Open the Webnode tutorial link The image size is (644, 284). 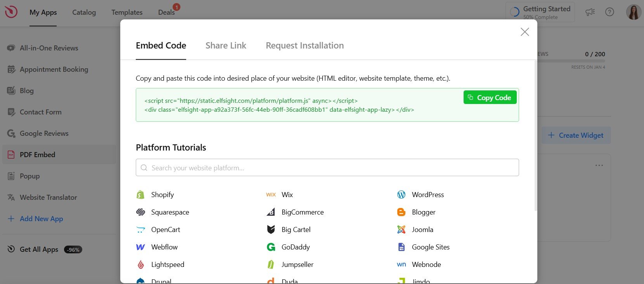tap(426, 265)
